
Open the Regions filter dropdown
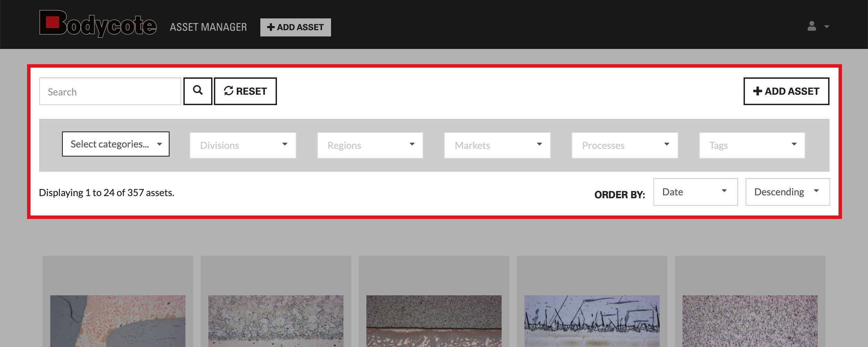click(x=370, y=145)
